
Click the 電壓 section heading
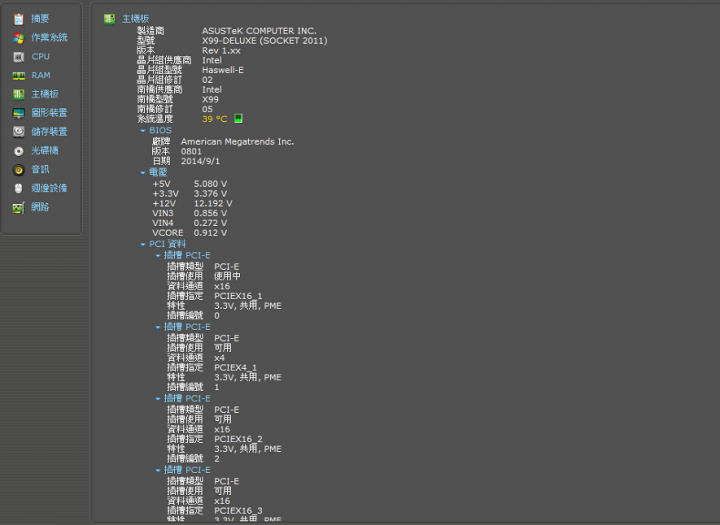point(158,172)
